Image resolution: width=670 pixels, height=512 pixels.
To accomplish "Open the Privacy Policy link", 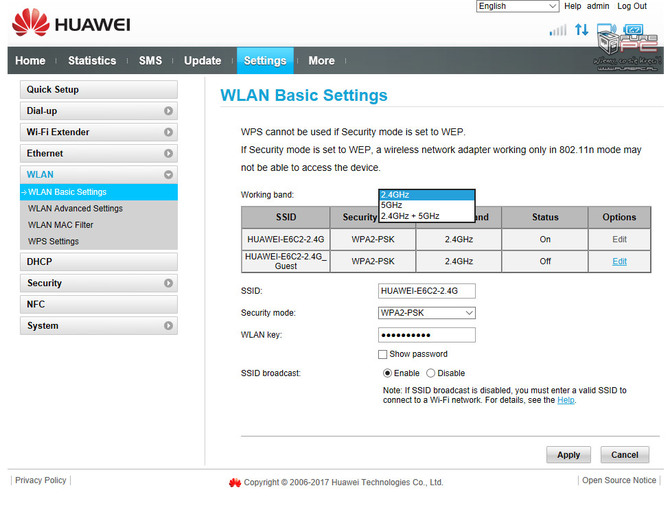I will click(x=41, y=480).
